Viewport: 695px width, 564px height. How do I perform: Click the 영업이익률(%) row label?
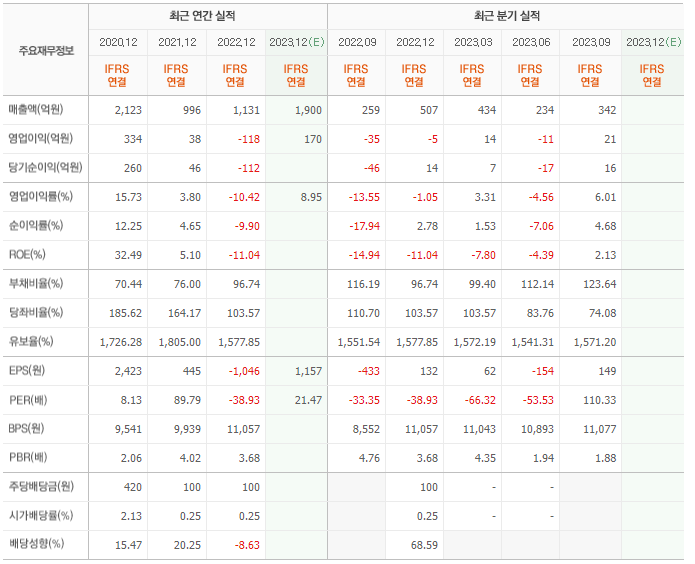[x=41, y=196]
